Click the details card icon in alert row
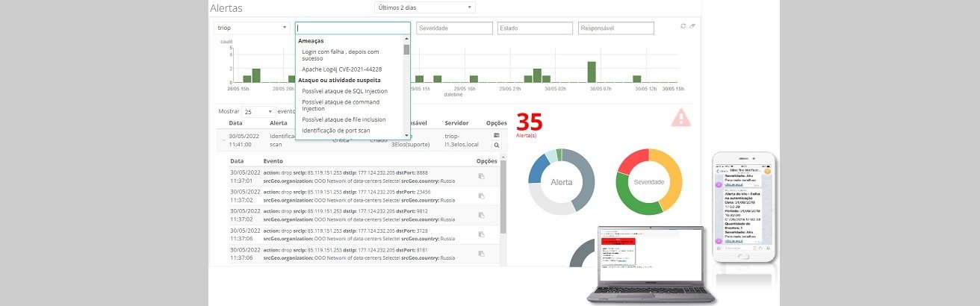980x306 pixels. coord(496,135)
